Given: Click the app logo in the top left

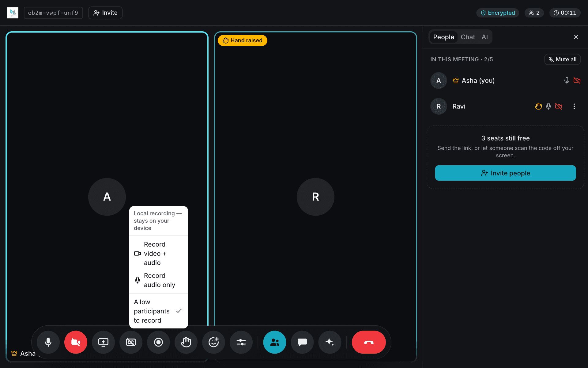Looking at the screenshot, I should pos(13,13).
